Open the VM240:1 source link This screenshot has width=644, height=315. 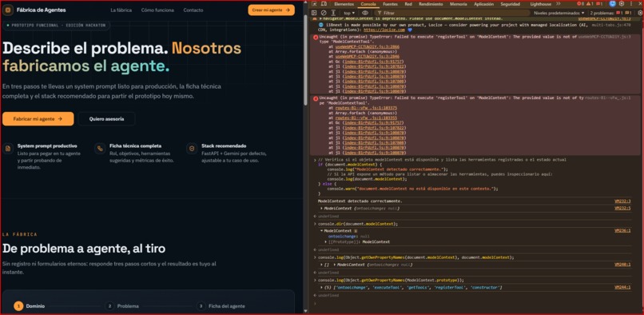tap(622, 265)
